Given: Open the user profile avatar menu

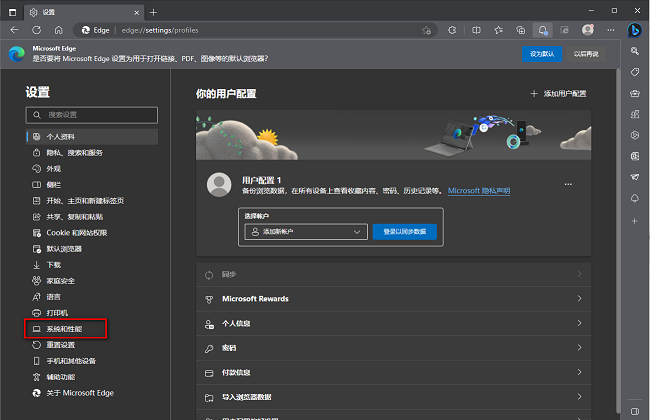Looking at the screenshot, I should (588, 30).
